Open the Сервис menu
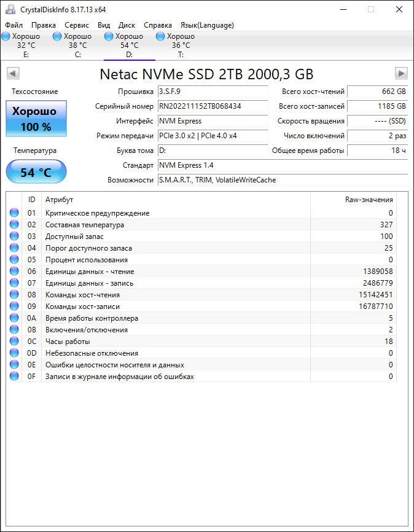Image resolution: width=414 pixels, height=532 pixels. [x=77, y=25]
